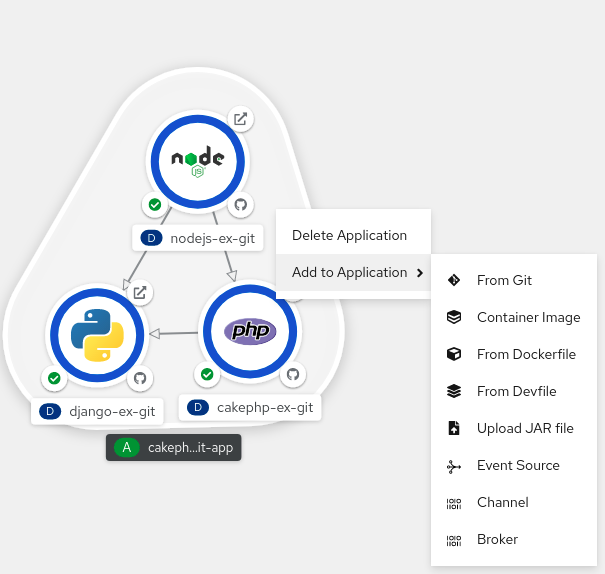Screen dimensions: 605x574
Task: Click GitHub source icon on django node
Action: 140,378
